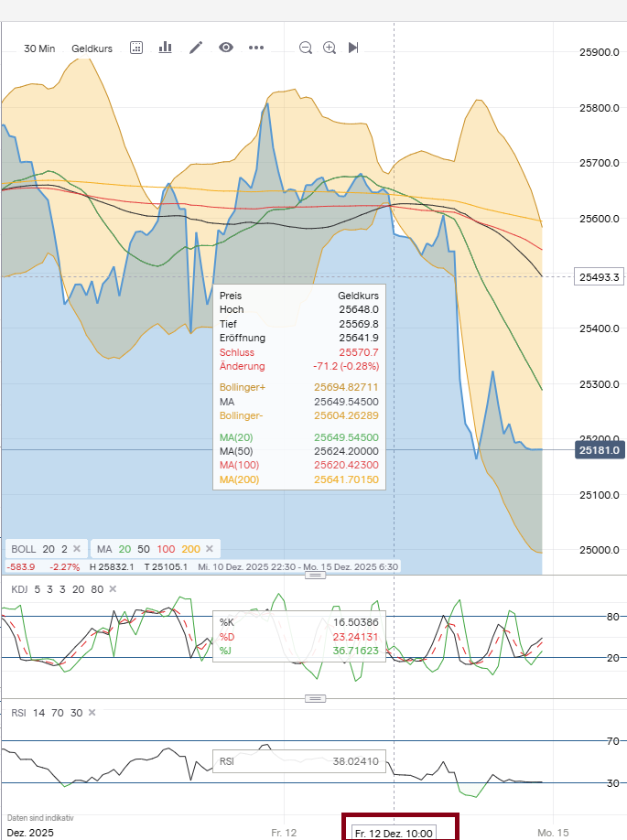
Task: Remove the RSI indicator panel
Action: pos(92,713)
